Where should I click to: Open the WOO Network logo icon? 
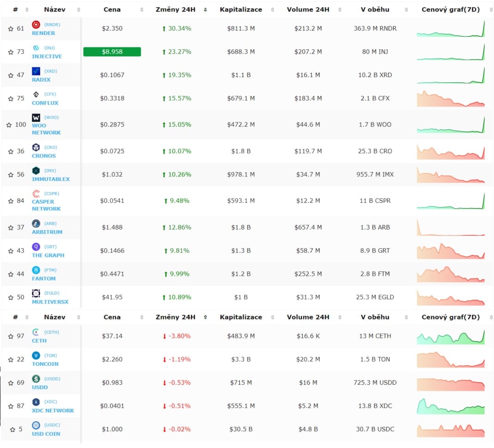click(x=36, y=117)
